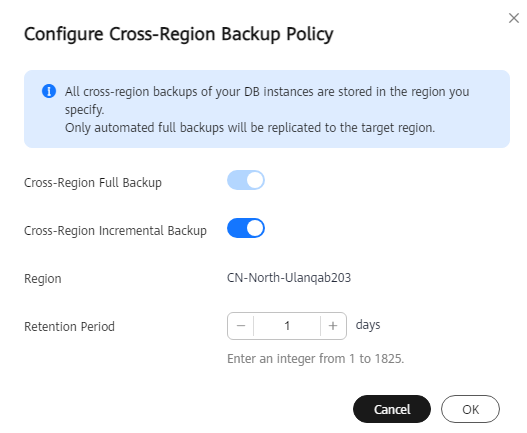Screen dimensions: 527x433
Task: Click the 'Only automated full backups' sentence
Action: point(250,128)
